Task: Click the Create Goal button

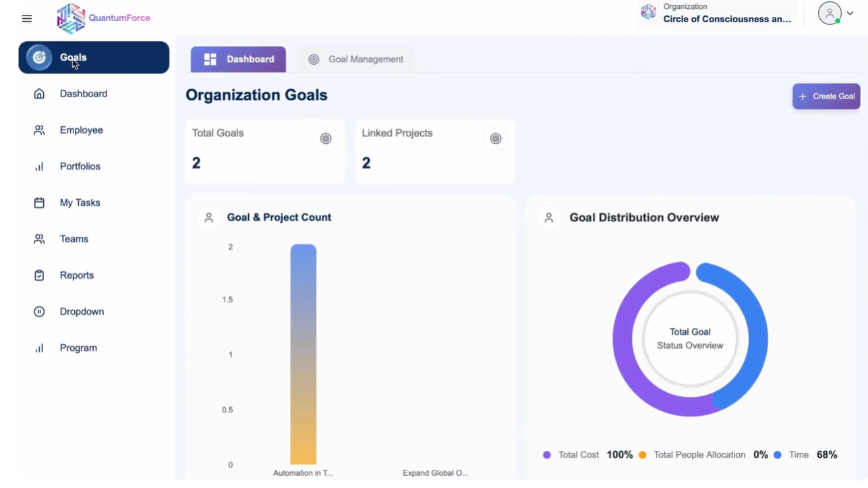Action: click(x=826, y=96)
